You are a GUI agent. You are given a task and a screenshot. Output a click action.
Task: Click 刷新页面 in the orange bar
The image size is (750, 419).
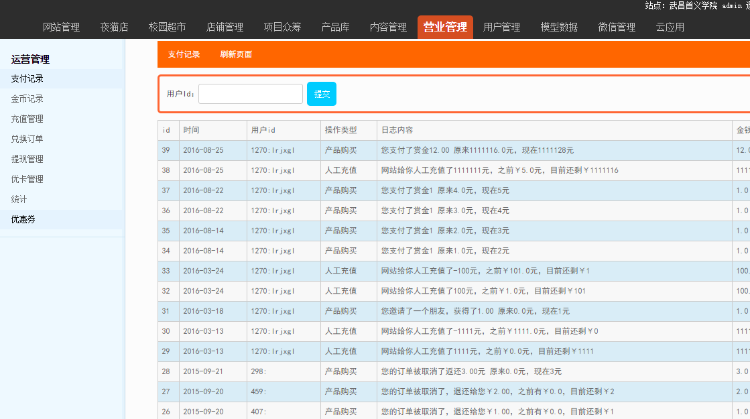tap(236, 55)
